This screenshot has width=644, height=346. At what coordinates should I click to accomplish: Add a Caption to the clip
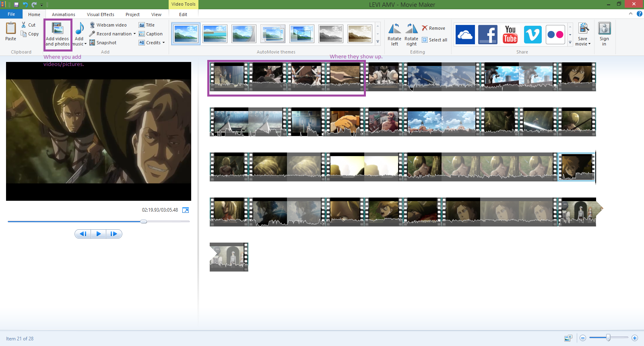point(151,34)
